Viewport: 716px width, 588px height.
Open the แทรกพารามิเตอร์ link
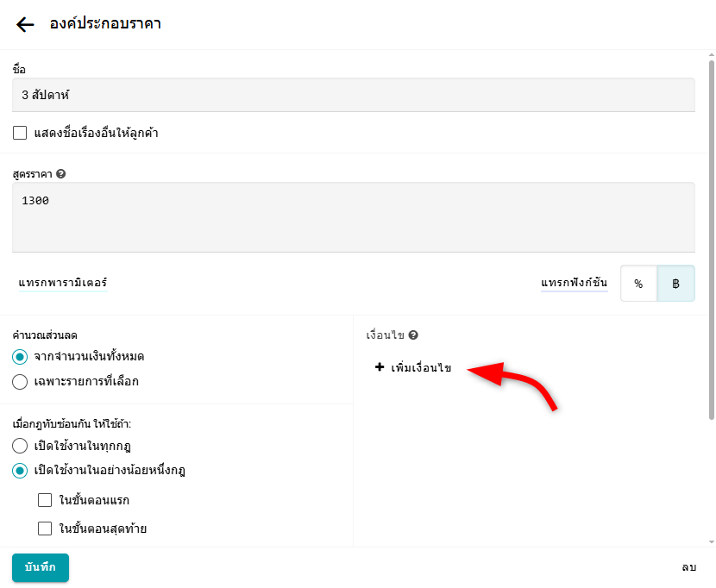[x=63, y=283]
